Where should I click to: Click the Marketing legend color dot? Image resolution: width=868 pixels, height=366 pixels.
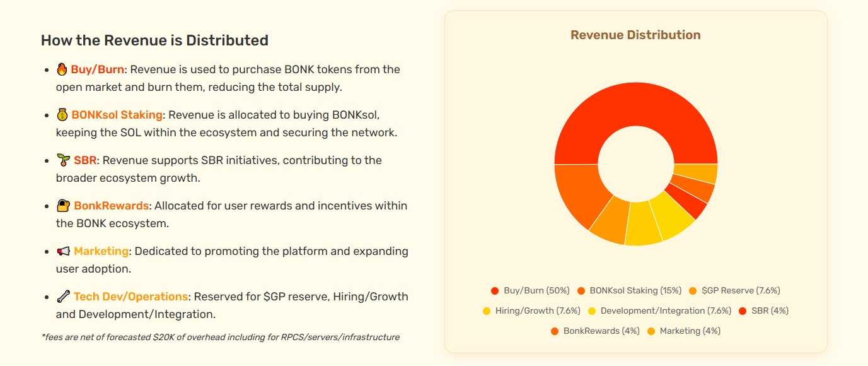tap(651, 331)
